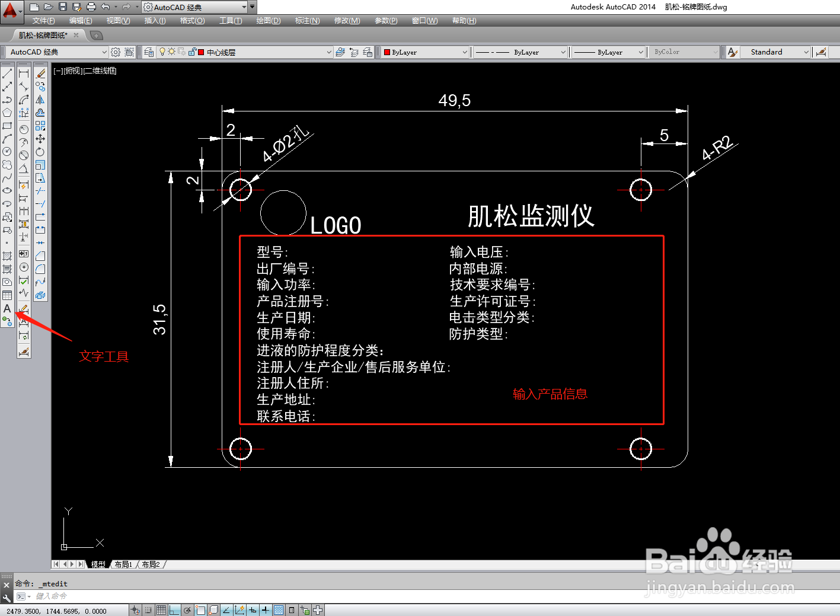Toggle Grid display in status bar
This screenshot has width=840, height=616.
161,610
